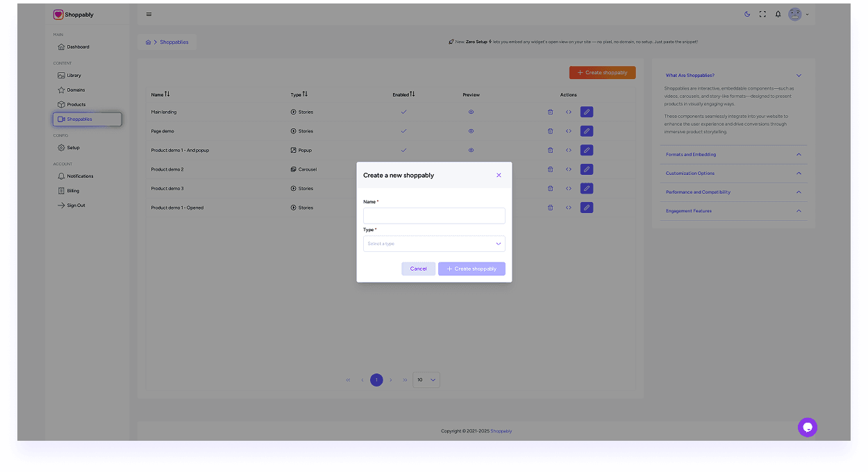Viewport: 868px width, 472px height.
Task: Delete Product demo 2 via trash icon
Action: [550, 169]
